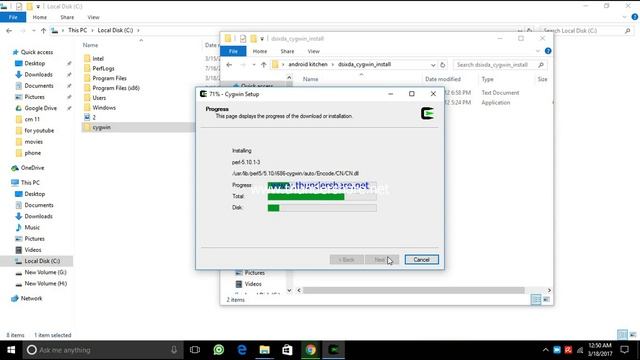
Task: Open cm 11 folder in sidebar
Action: pos(32,120)
